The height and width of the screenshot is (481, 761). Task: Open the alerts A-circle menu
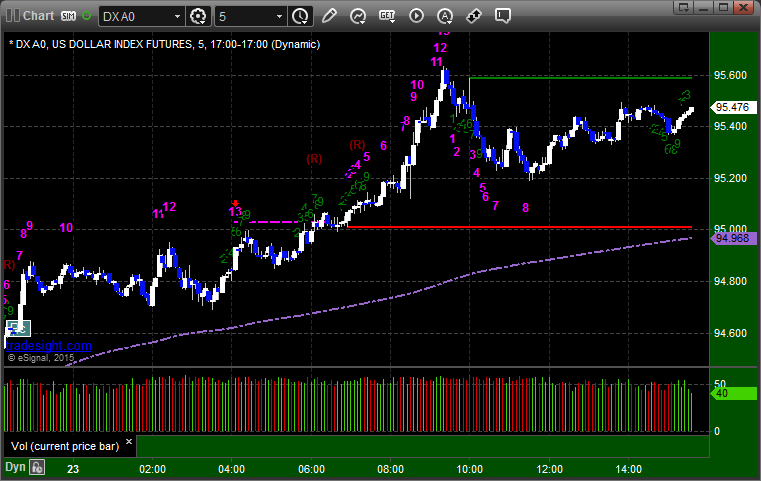tap(445, 16)
